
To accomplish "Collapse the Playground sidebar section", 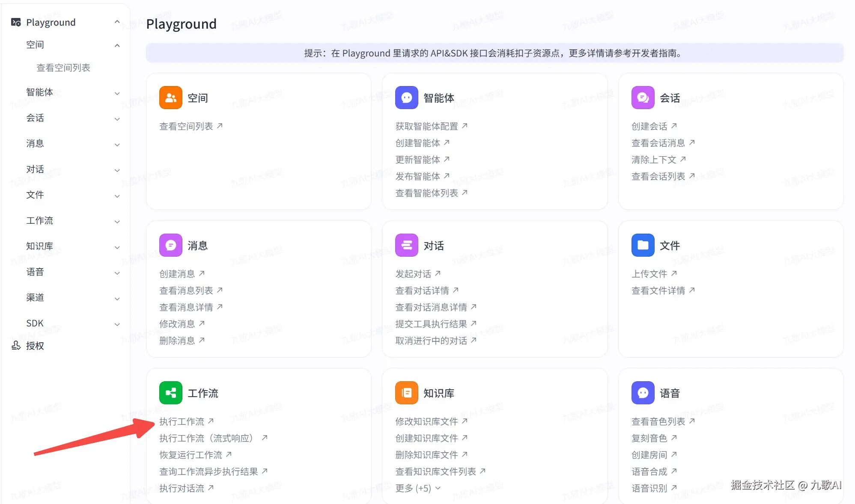I will tap(117, 22).
